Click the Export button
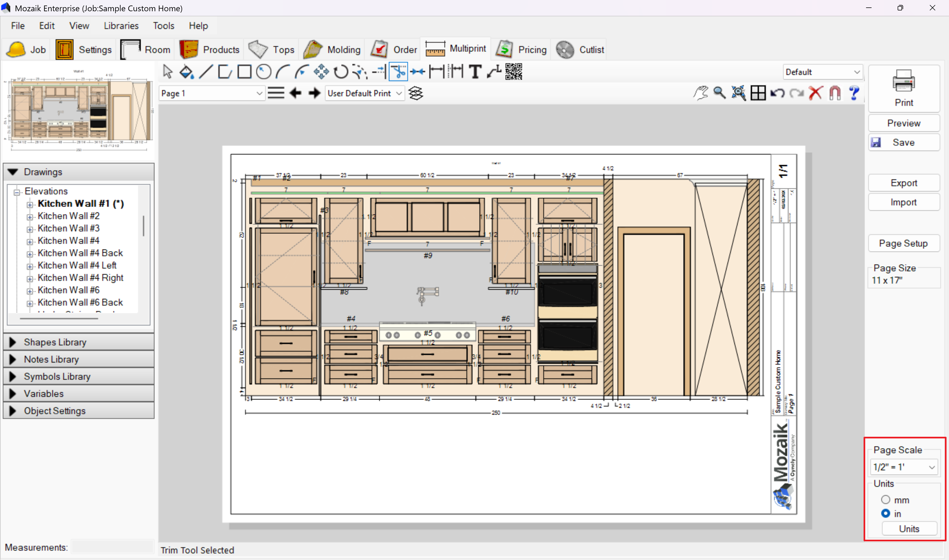The image size is (949, 560). 903,183
